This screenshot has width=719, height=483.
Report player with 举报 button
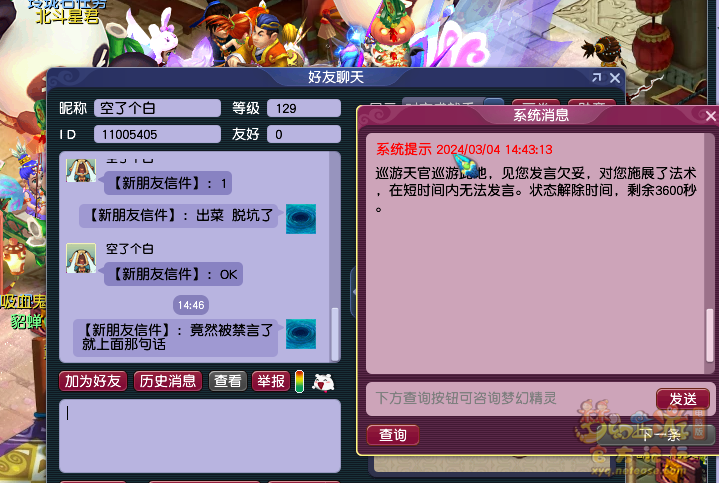(271, 381)
